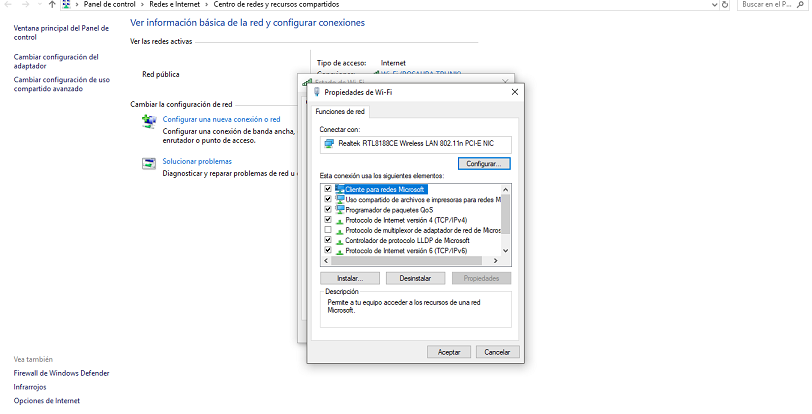Viewport: 812px width, 414px height.
Task: Click the Realtek adapter icon
Action: pyautogui.click(x=329, y=144)
